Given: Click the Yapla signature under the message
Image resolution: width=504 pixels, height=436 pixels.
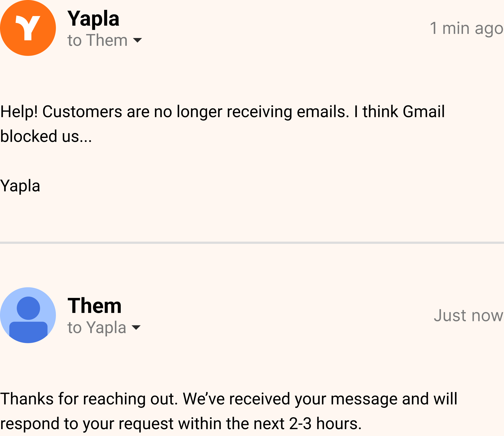Looking at the screenshot, I should coord(20,186).
